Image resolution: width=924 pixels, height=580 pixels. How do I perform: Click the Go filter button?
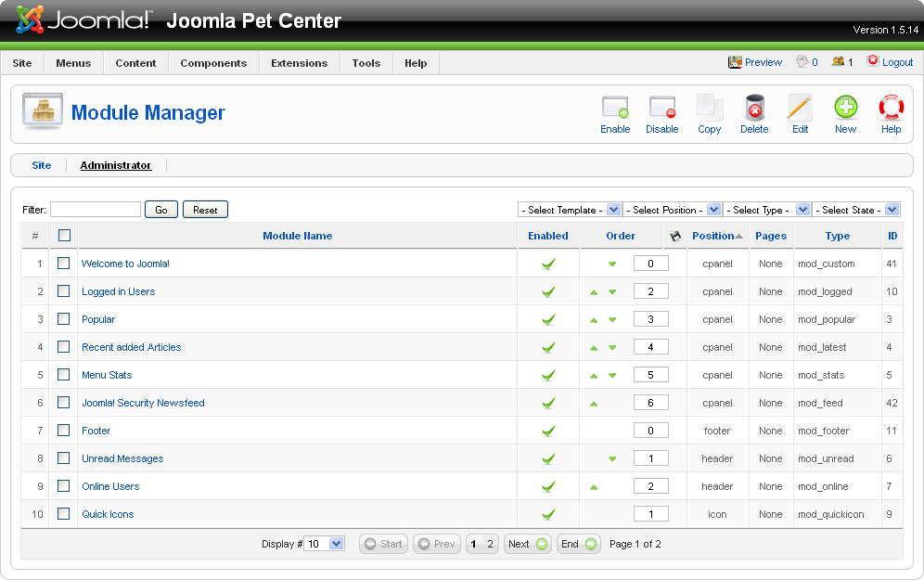click(160, 210)
